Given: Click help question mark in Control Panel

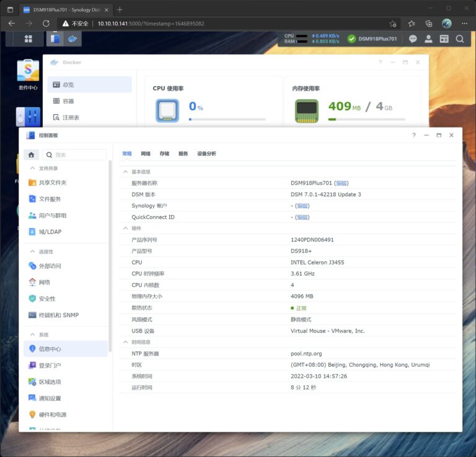Looking at the screenshot, I should (414, 135).
